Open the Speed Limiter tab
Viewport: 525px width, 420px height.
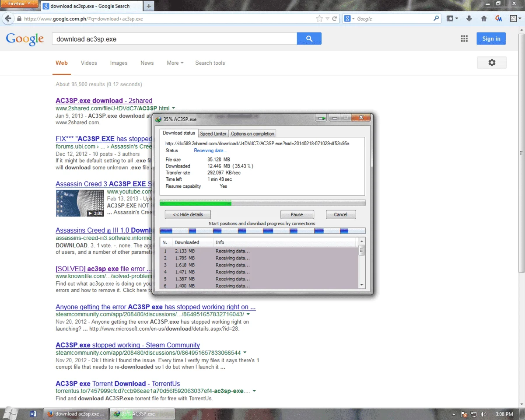click(x=213, y=133)
